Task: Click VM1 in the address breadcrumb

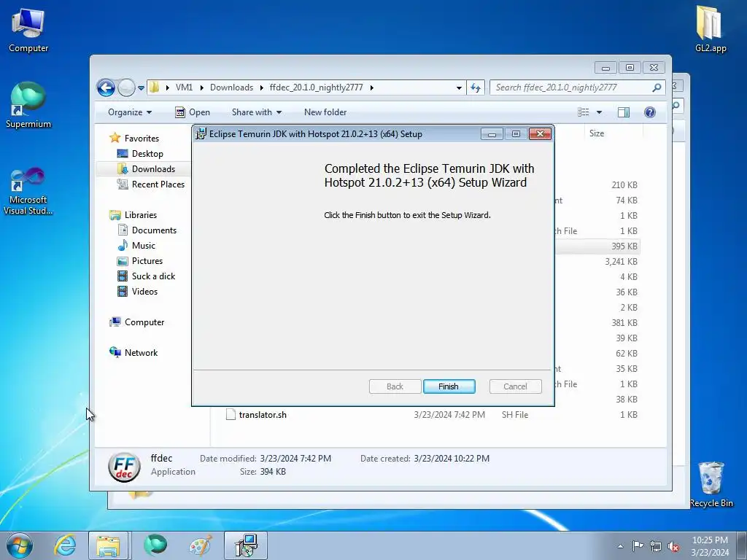Action: pos(184,87)
